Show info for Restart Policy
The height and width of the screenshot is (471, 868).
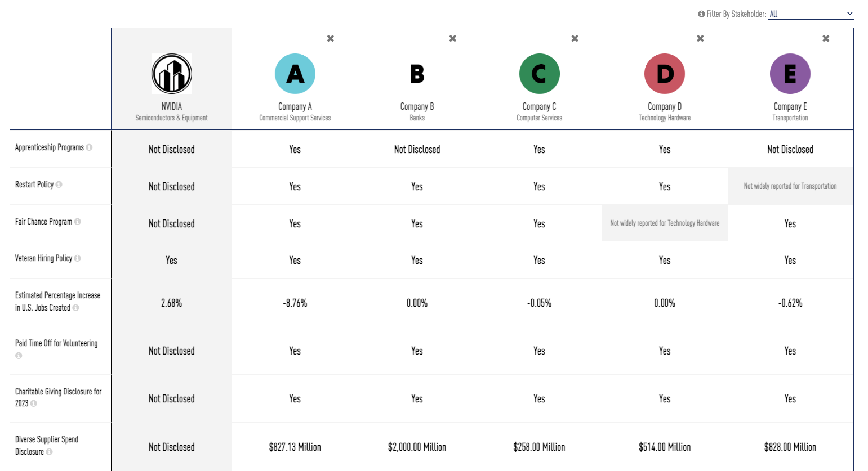[x=59, y=185]
